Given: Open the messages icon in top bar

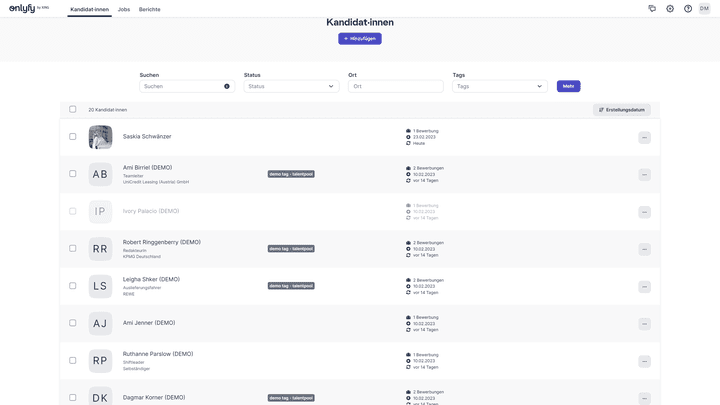Looking at the screenshot, I should point(652,9).
